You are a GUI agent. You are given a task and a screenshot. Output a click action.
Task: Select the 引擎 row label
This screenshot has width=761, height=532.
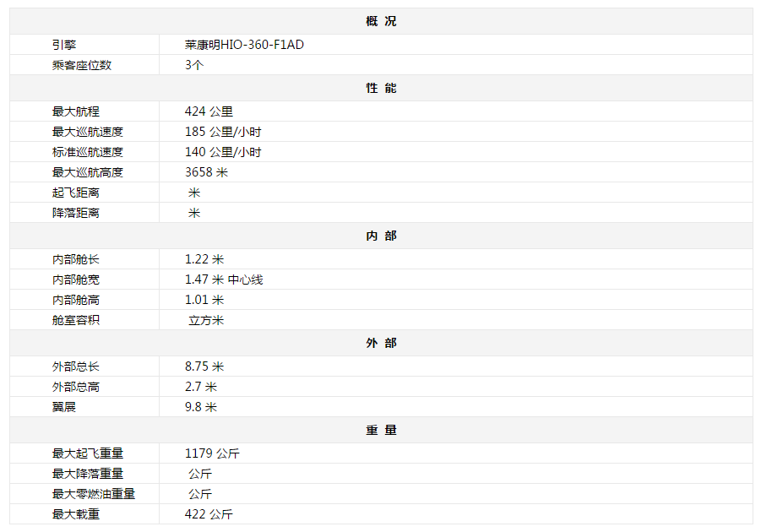pyautogui.click(x=64, y=45)
